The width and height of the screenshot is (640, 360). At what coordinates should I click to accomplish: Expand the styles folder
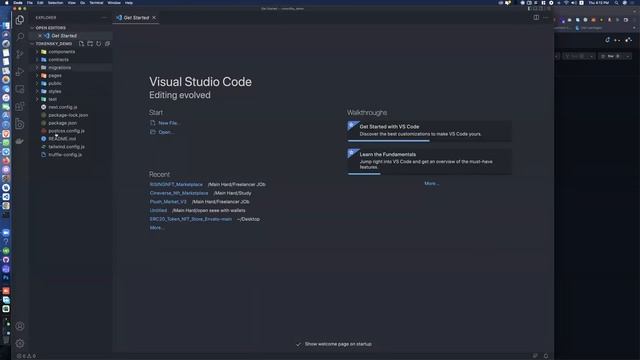[55, 91]
